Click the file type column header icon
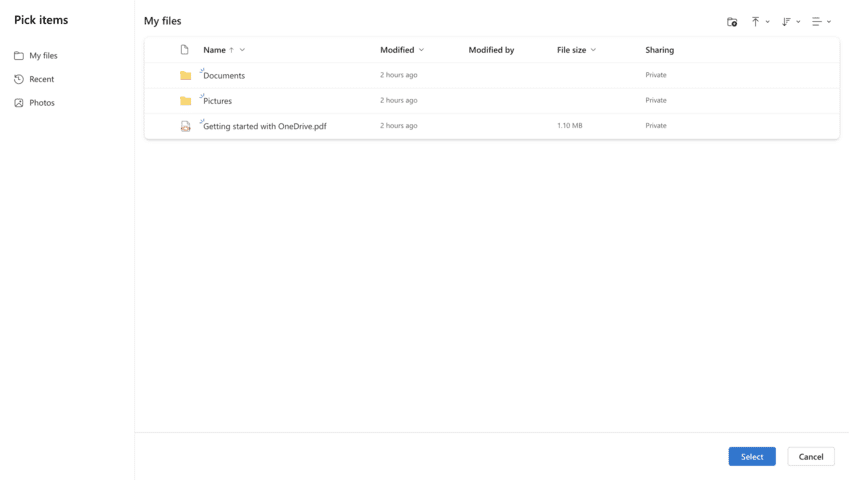This screenshot has height=480, width=849. click(x=184, y=50)
